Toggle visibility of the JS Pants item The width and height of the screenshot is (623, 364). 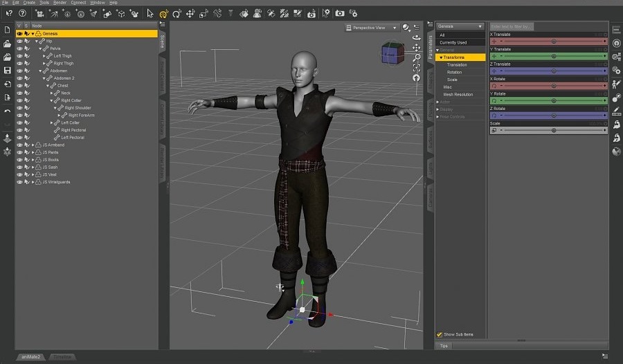tap(19, 152)
